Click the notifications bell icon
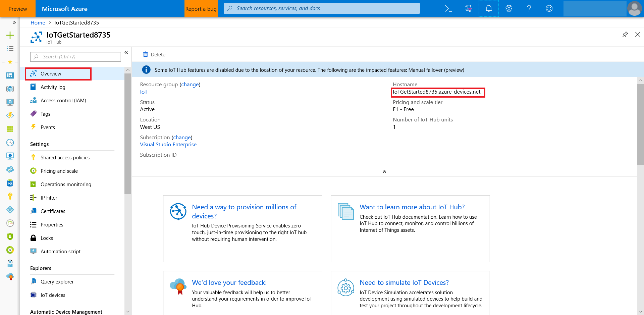Screen dimensions: 644x315 pyautogui.click(x=489, y=8)
